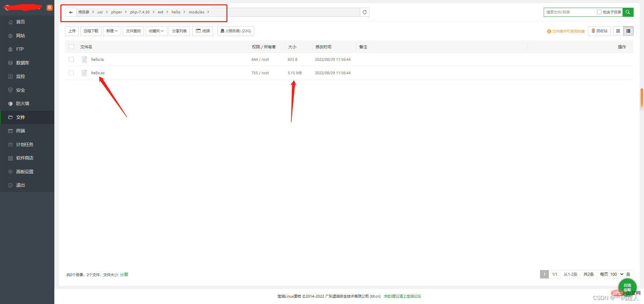Click the hello.la file icon
Image resolution: width=644 pixels, height=304 pixels.
tap(84, 59)
